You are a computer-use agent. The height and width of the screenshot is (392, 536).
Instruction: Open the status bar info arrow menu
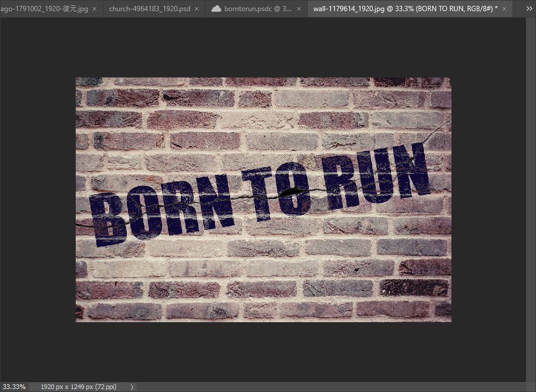132,387
